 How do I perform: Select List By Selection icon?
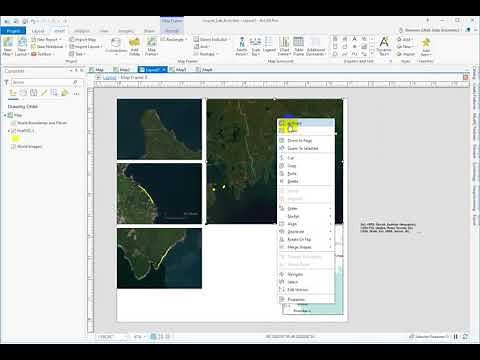(x=34, y=93)
